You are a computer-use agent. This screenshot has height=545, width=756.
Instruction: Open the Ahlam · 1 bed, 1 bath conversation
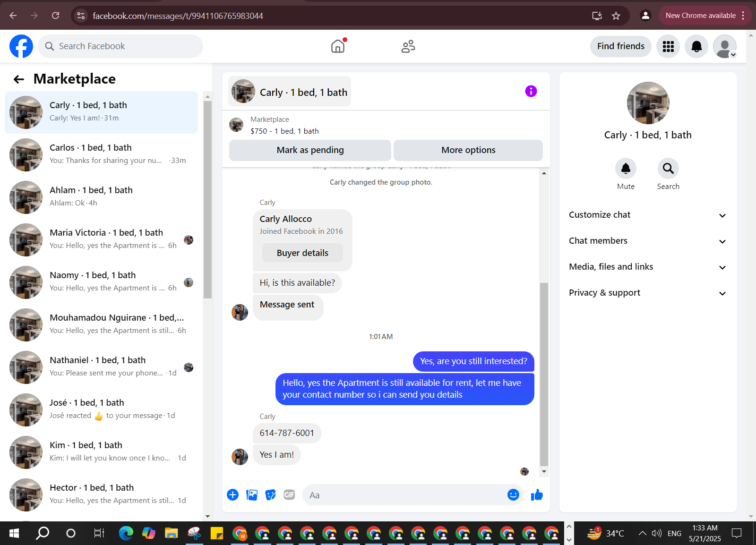pos(101,197)
